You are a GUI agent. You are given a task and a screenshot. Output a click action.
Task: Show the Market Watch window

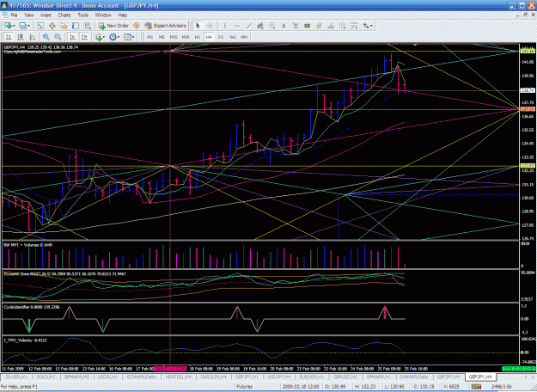point(40,26)
